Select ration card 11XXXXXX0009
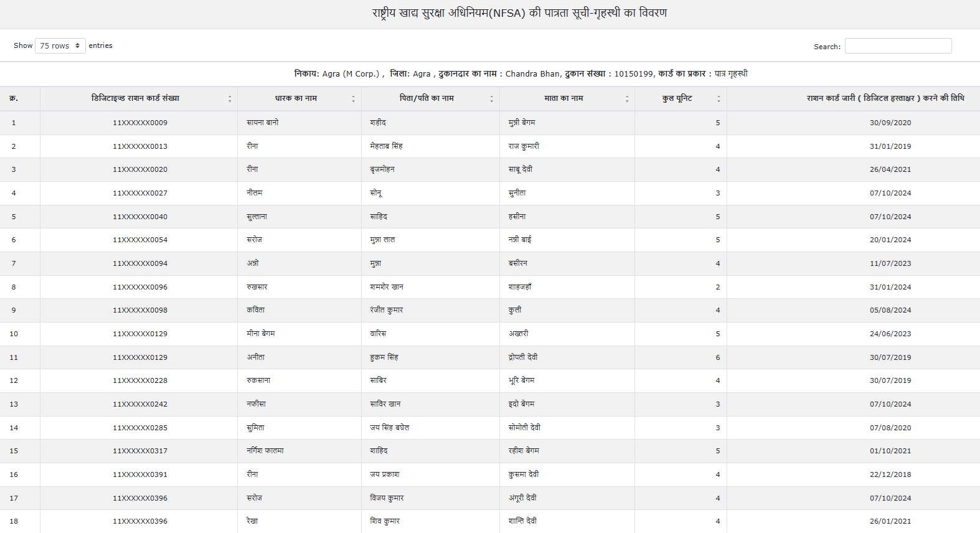The height and width of the screenshot is (533, 980). (x=140, y=123)
